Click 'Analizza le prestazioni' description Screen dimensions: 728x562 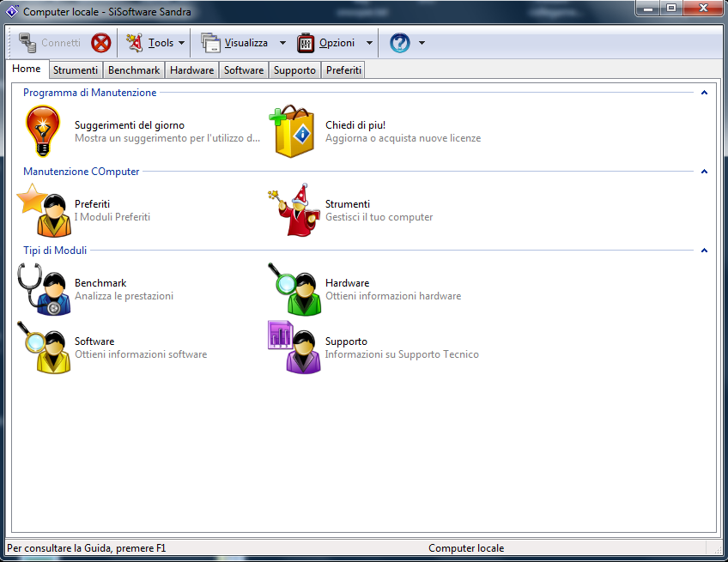124,296
